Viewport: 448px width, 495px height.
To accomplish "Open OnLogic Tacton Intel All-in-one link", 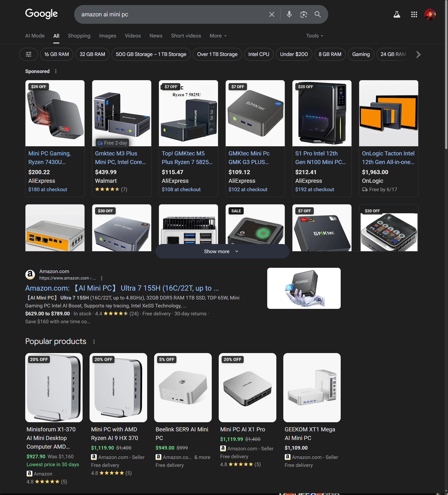I will [388, 158].
